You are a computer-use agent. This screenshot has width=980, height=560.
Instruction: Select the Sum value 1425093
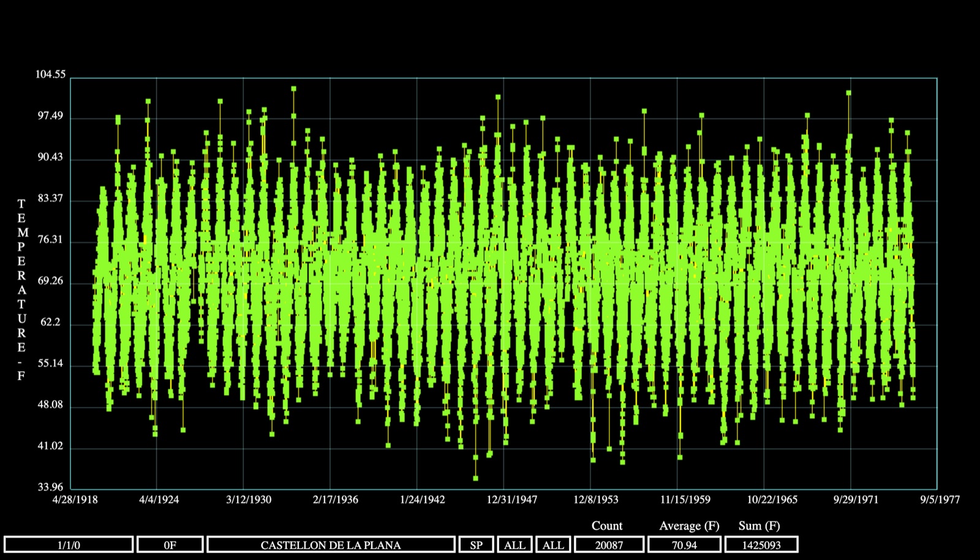761,545
